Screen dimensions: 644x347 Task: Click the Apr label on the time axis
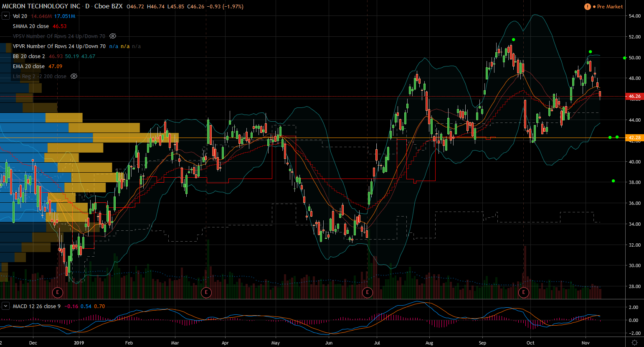(x=225, y=343)
